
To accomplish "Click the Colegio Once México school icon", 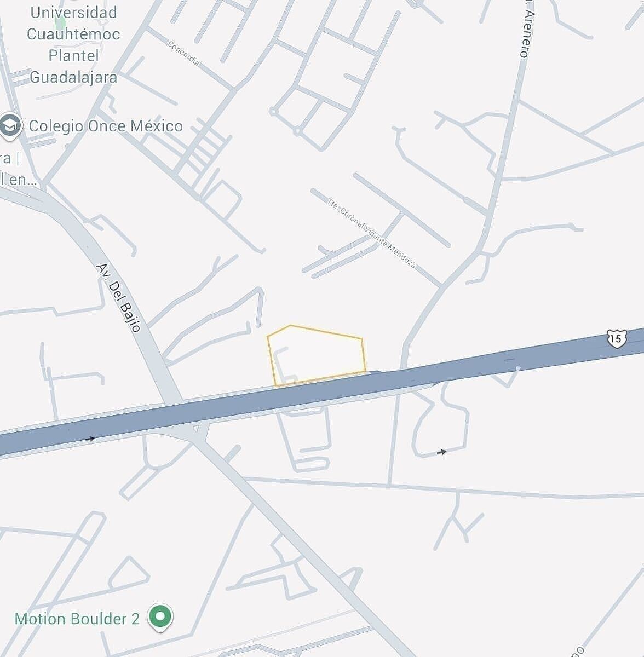I will coord(10,126).
